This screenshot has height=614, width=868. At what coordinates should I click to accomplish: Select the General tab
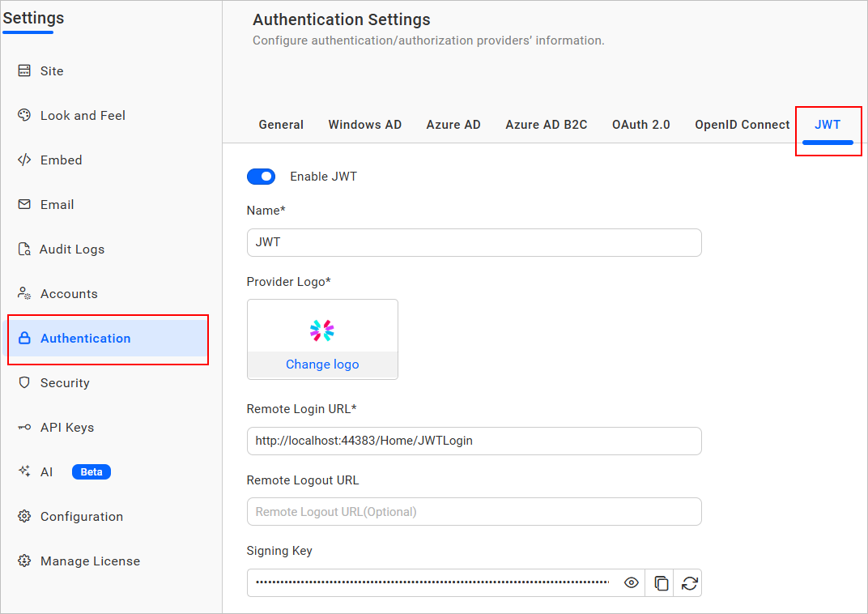281,124
